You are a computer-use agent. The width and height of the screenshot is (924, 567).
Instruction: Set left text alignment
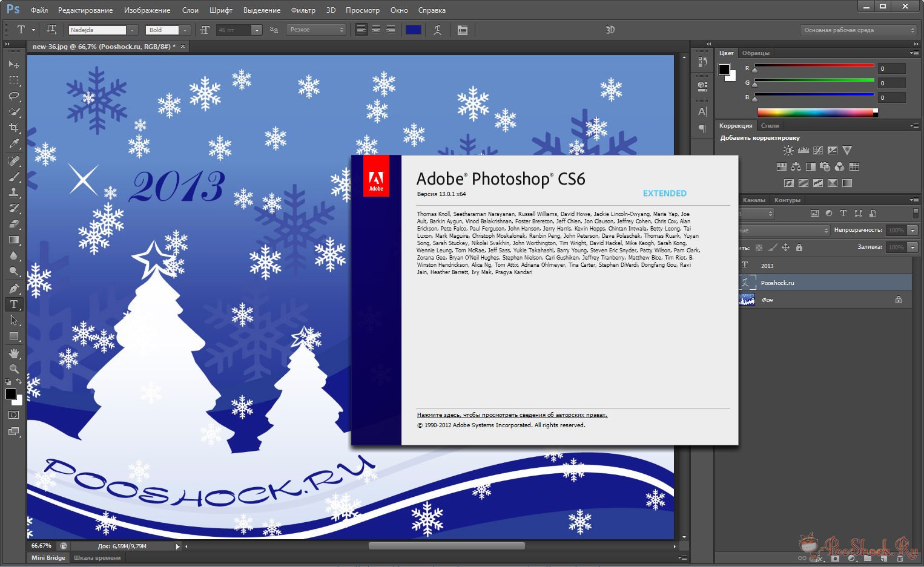coord(361,30)
